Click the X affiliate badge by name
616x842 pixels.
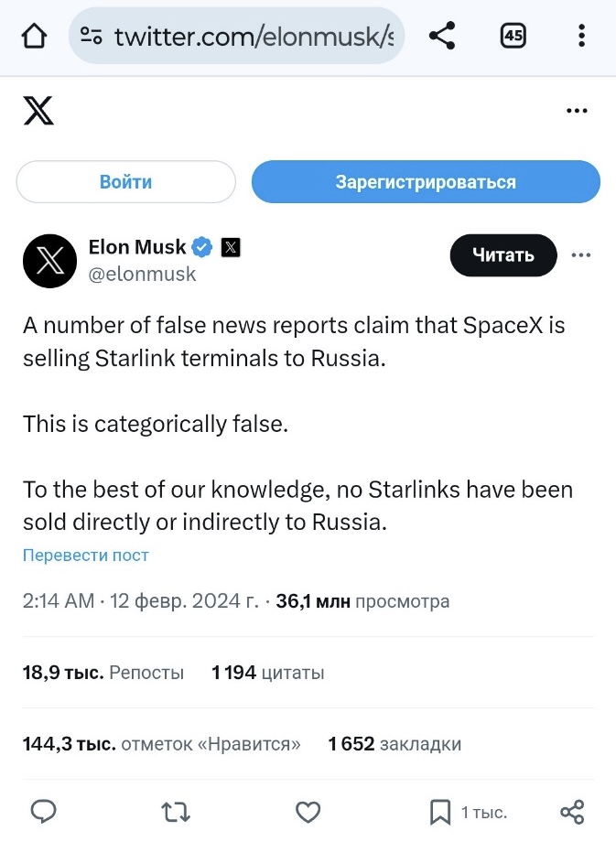click(231, 247)
